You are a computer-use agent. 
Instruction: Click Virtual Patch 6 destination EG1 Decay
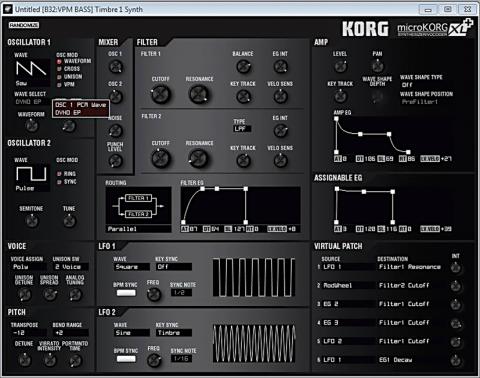tap(410, 360)
